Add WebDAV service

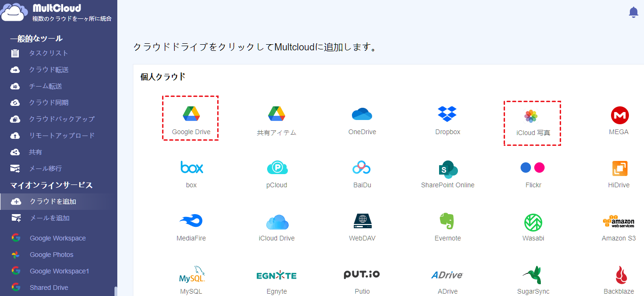362,227
